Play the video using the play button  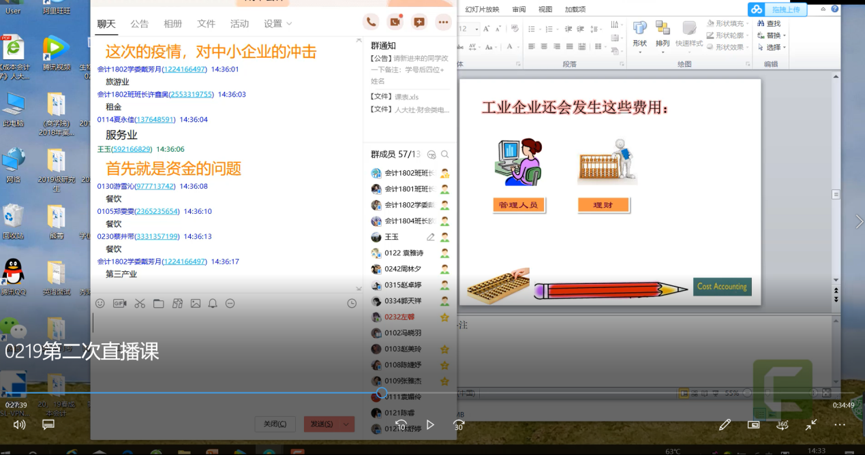(x=430, y=425)
